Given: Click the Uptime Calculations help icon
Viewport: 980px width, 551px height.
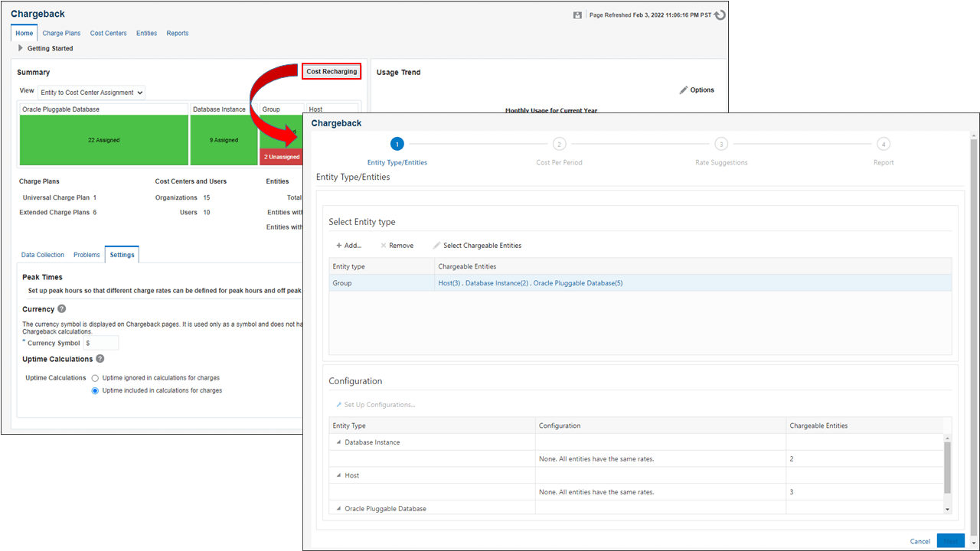Looking at the screenshot, I should tap(100, 359).
